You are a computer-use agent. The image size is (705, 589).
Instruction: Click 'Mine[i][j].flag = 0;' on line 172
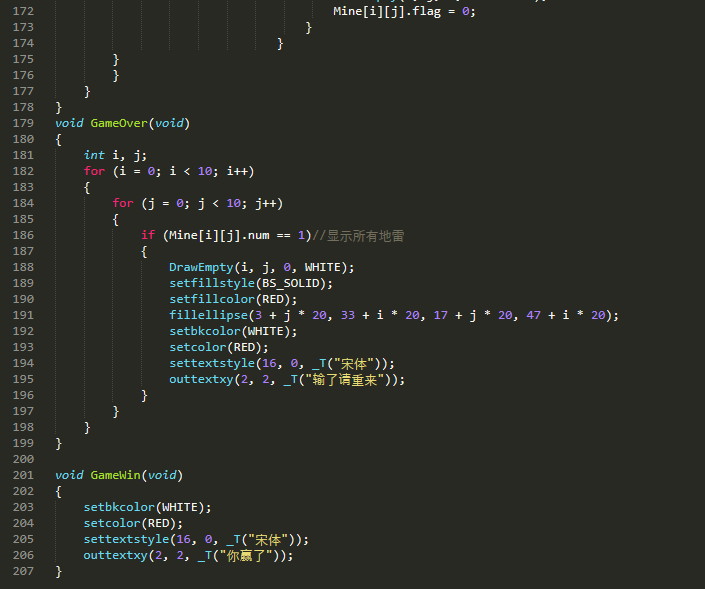(404, 11)
